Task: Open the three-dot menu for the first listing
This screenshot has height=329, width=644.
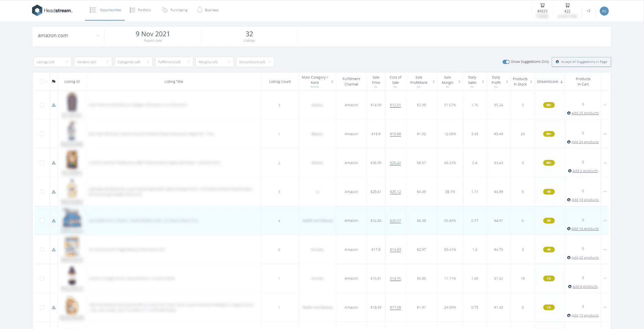Action: (x=605, y=105)
